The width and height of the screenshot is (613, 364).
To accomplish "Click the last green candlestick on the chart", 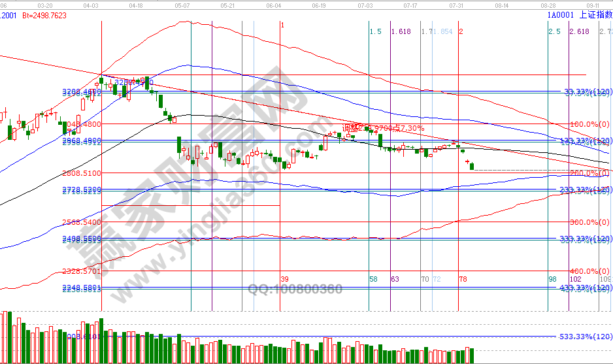I will (x=472, y=167).
